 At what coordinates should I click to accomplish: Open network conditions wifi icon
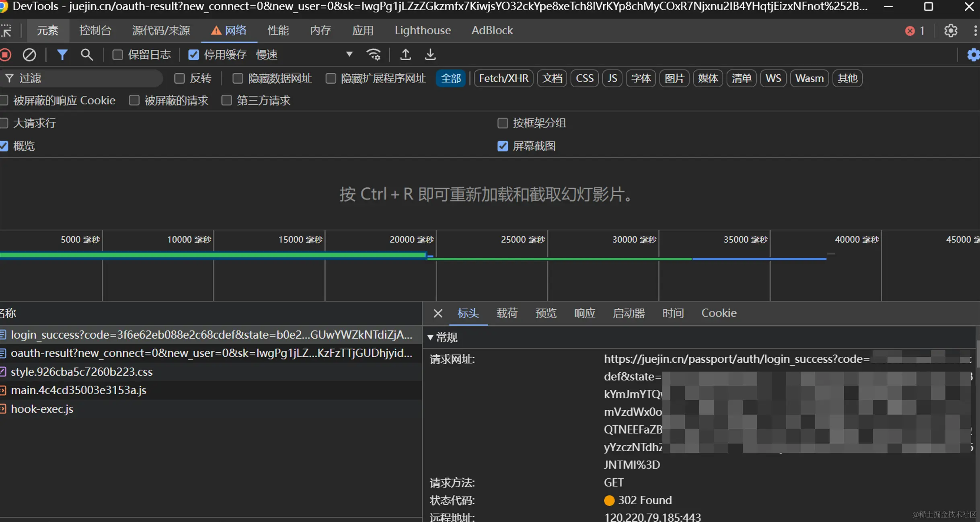(374, 55)
